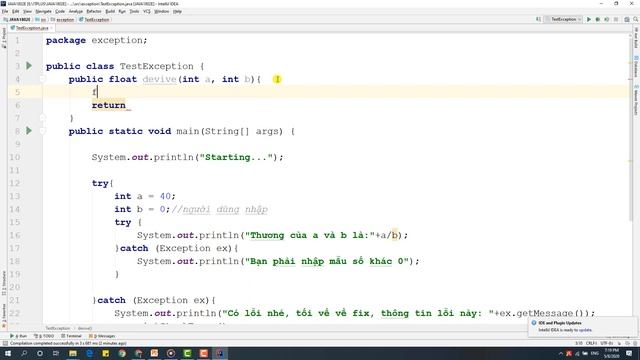
Task: Open the Messages tool window tab
Action: tap(102, 336)
